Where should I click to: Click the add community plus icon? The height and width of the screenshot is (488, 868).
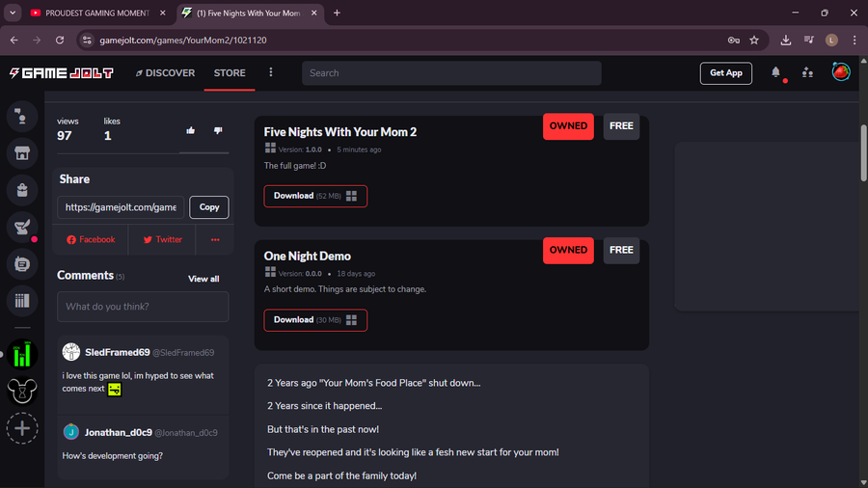point(22,428)
